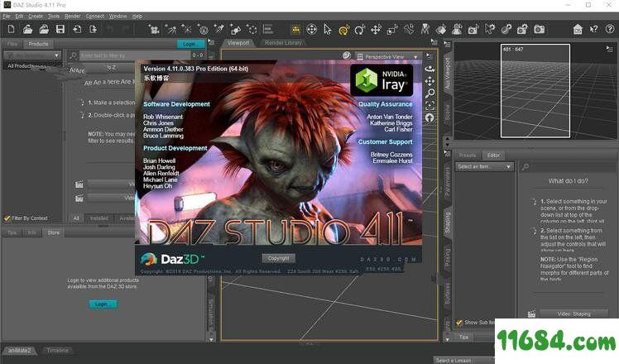Screen dimensions: 619x364
Task: Open the File menu
Action: [7, 17]
